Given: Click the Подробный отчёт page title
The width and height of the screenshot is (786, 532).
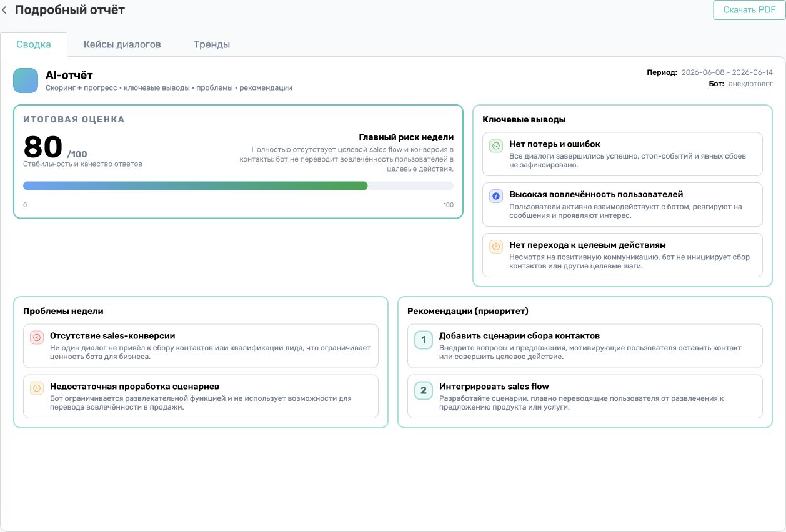Looking at the screenshot, I should click(70, 10).
